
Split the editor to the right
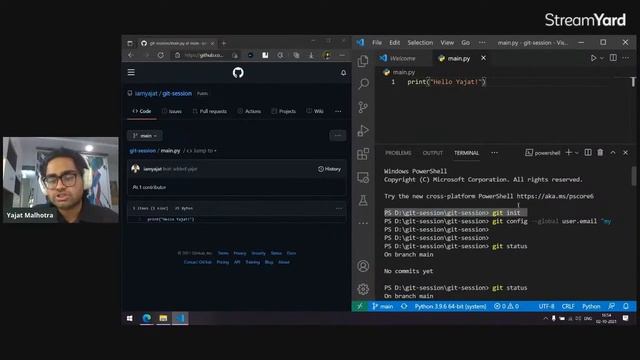coord(613,58)
